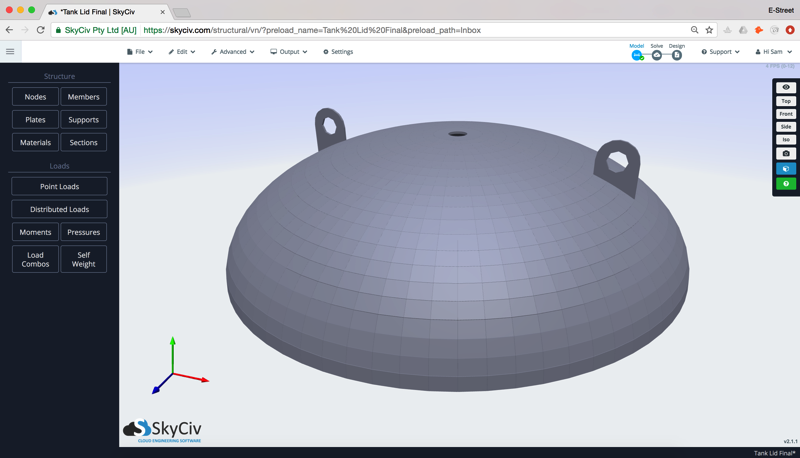Open the Advanced dropdown menu
Screen dimensions: 800x458
coord(232,52)
